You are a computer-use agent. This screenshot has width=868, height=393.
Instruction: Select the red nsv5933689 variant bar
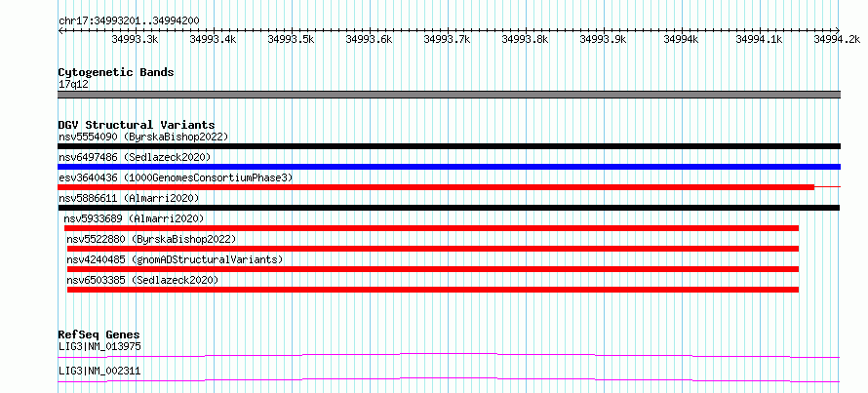click(x=431, y=228)
